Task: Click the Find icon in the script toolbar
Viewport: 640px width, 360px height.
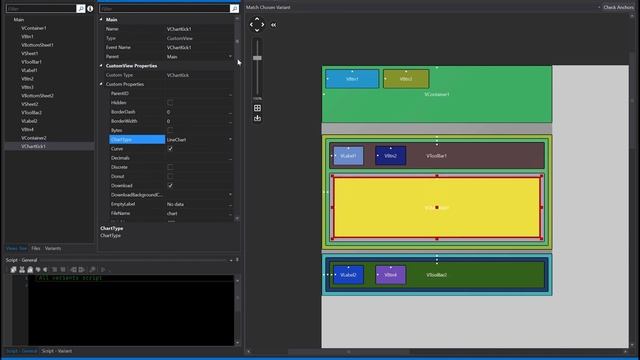Action: pyautogui.click(x=93, y=269)
